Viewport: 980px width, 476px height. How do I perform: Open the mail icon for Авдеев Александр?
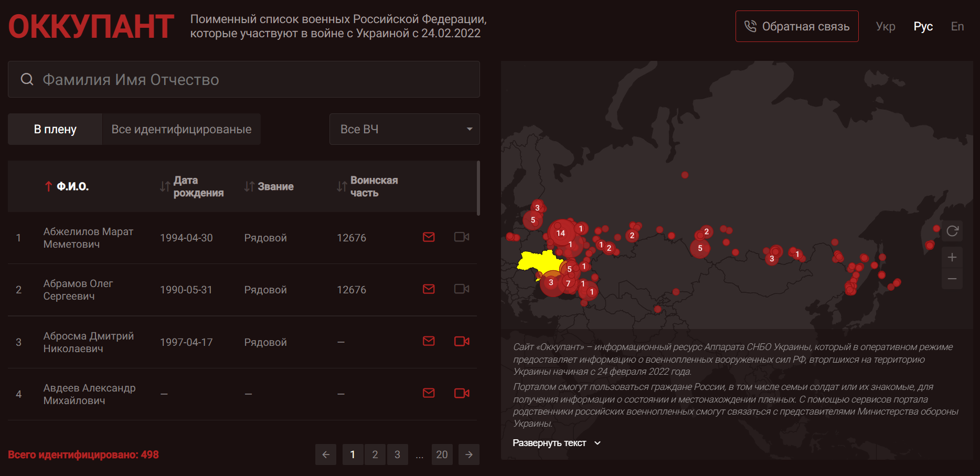pyautogui.click(x=429, y=394)
